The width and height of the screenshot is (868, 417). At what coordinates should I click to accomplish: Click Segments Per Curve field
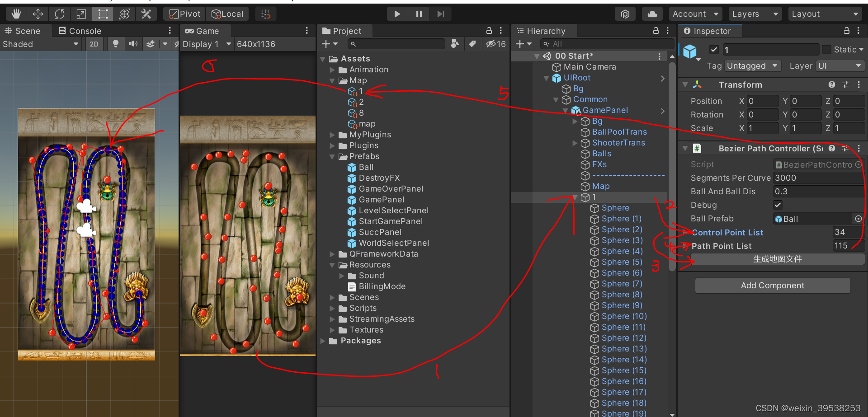point(818,178)
